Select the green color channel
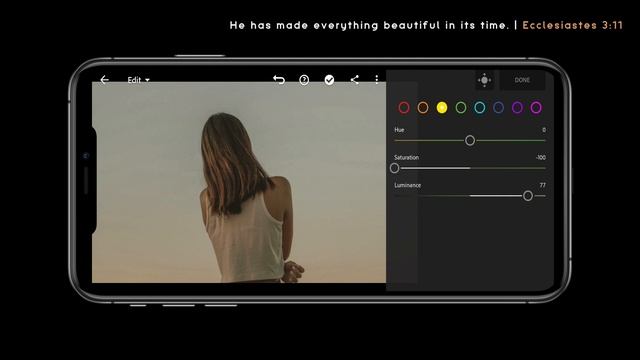 pos(461,108)
